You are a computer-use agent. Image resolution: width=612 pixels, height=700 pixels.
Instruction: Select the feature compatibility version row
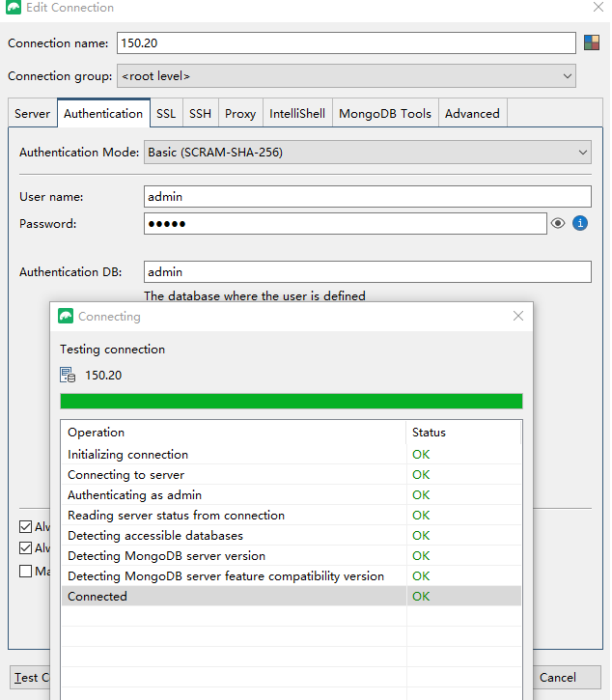[292, 575]
